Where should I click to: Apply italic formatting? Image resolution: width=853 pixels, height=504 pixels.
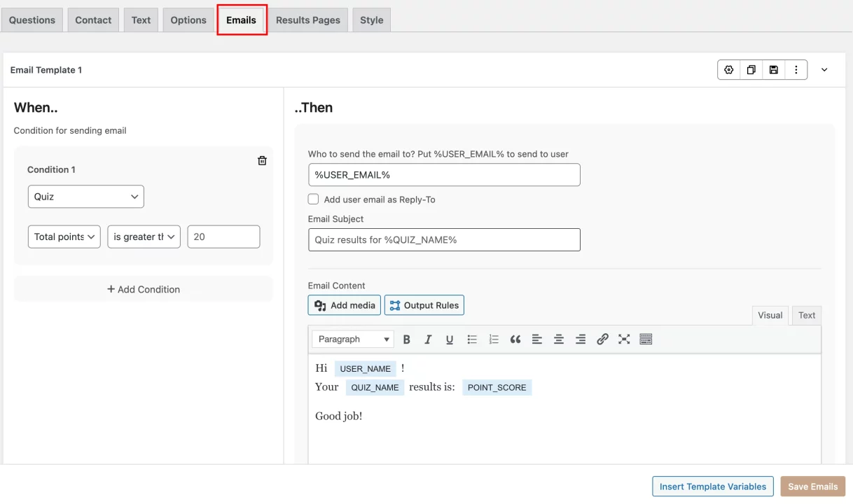click(428, 339)
